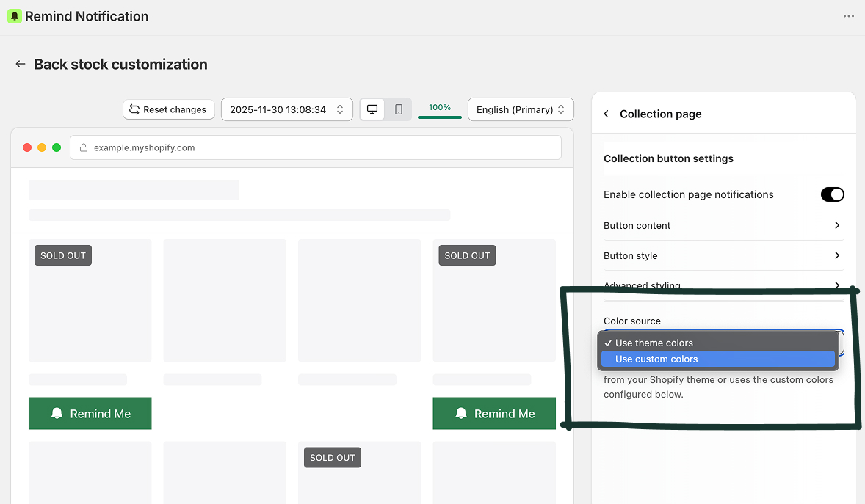The image size is (865, 504).
Task: Switch to desktop preview icon
Action: (372, 109)
